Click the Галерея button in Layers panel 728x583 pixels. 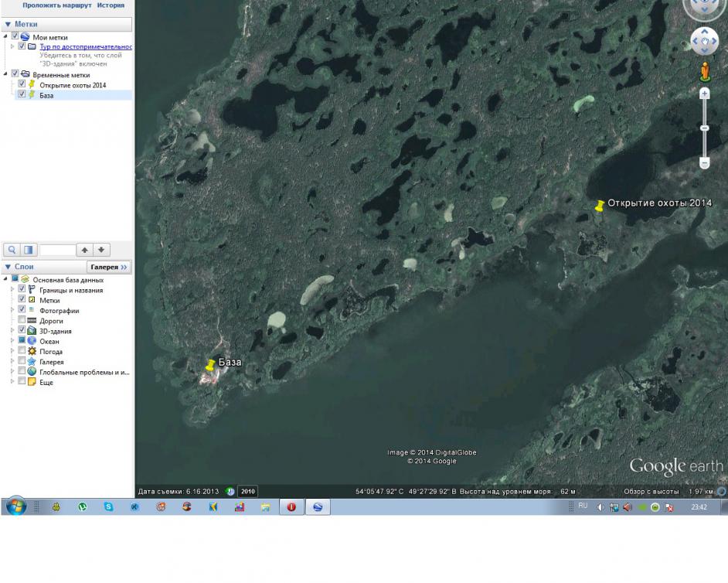[108, 267]
